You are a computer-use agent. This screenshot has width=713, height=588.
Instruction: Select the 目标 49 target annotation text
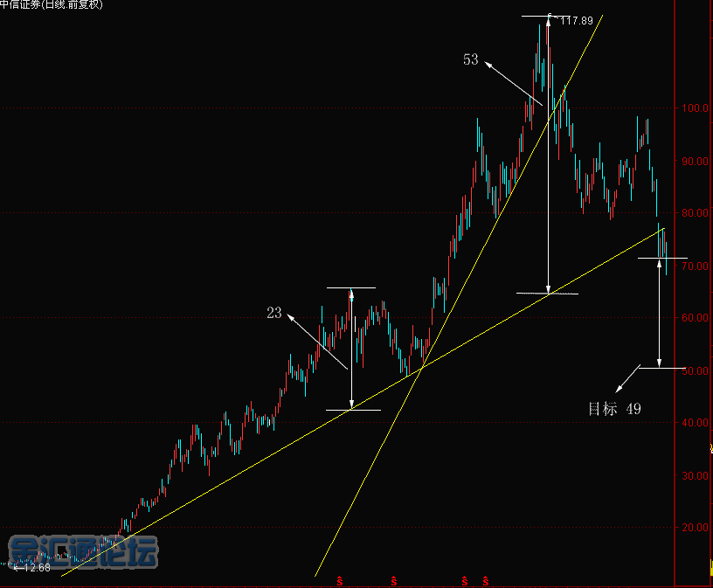point(615,409)
